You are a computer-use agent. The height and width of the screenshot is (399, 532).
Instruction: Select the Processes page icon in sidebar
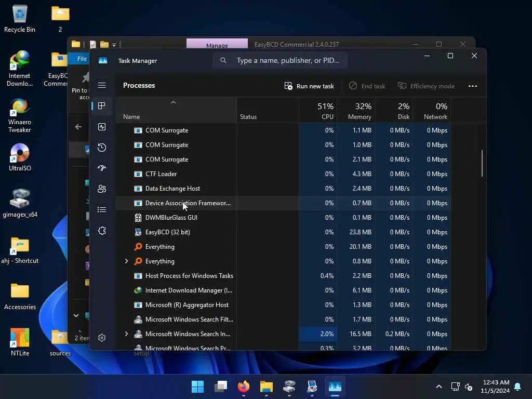(x=101, y=106)
